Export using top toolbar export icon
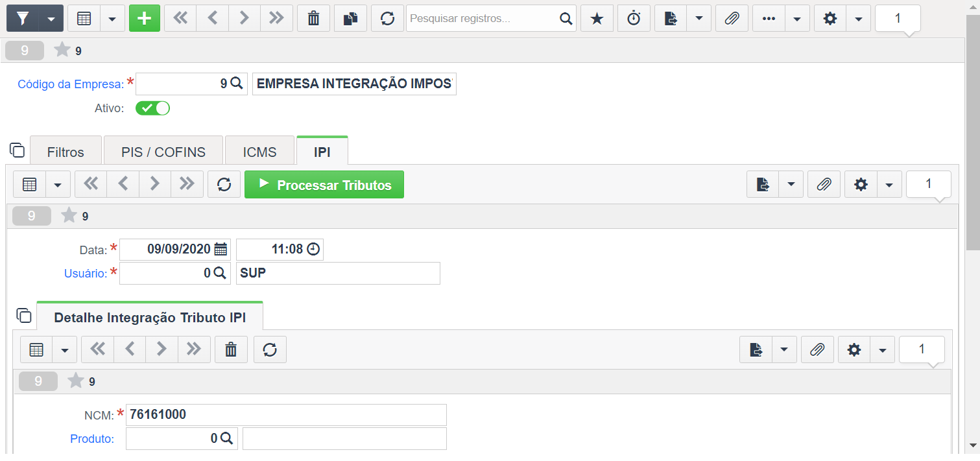 [x=671, y=18]
